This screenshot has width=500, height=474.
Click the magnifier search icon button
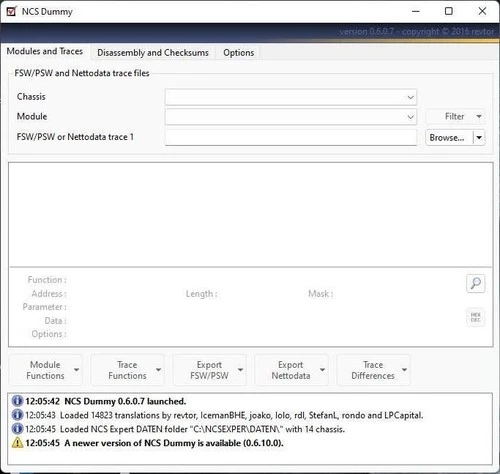476,283
